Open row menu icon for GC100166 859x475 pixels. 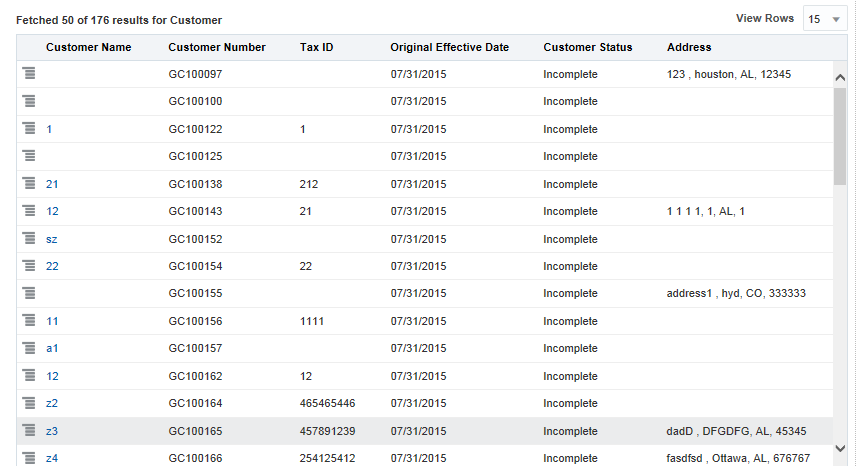pyautogui.click(x=29, y=458)
